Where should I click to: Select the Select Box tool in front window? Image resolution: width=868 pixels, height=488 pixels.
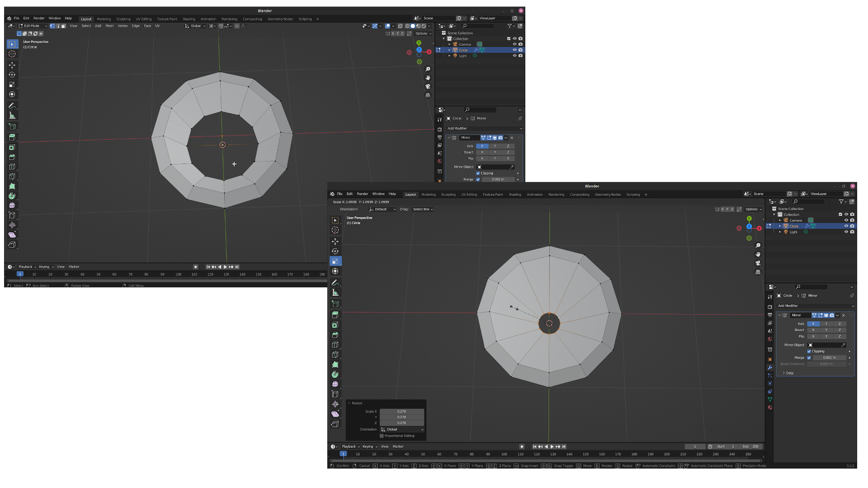click(x=335, y=220)
